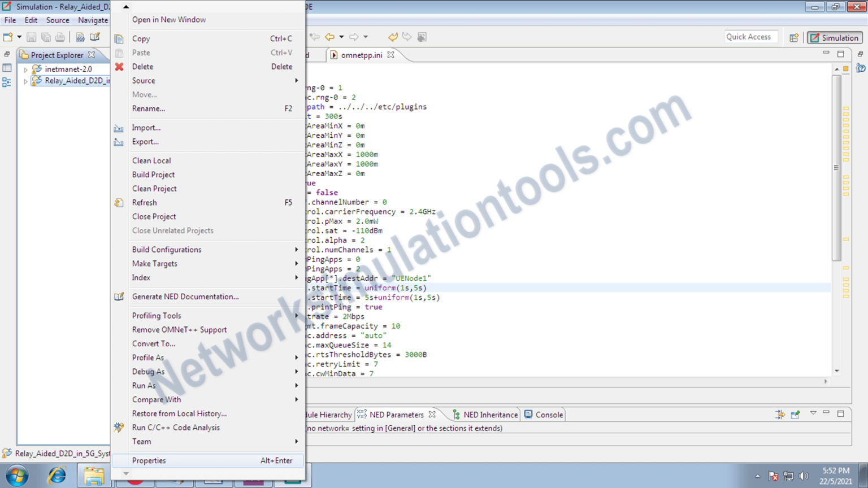Create a new item with the New toolbar icon
The height and width of the screenshot is (488, 868).
point(8,36)
